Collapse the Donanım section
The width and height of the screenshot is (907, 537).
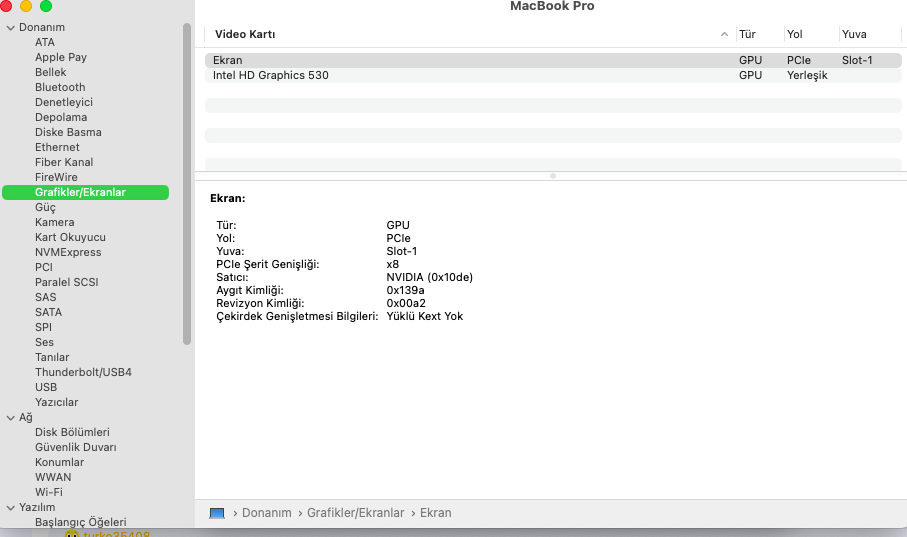tap(10, 27)
